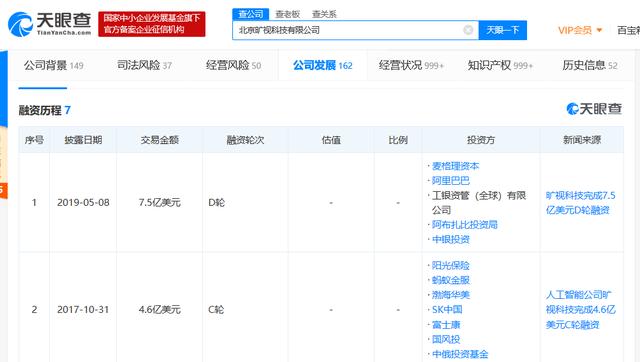Open investor link 蚂蚁金服

(x=451, y=280)
